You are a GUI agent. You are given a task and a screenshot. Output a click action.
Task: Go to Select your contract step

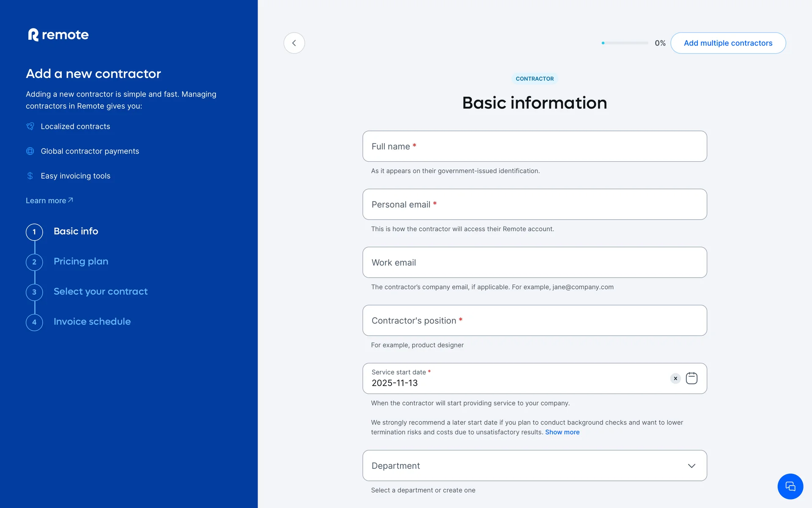click(x=100, y=292)
